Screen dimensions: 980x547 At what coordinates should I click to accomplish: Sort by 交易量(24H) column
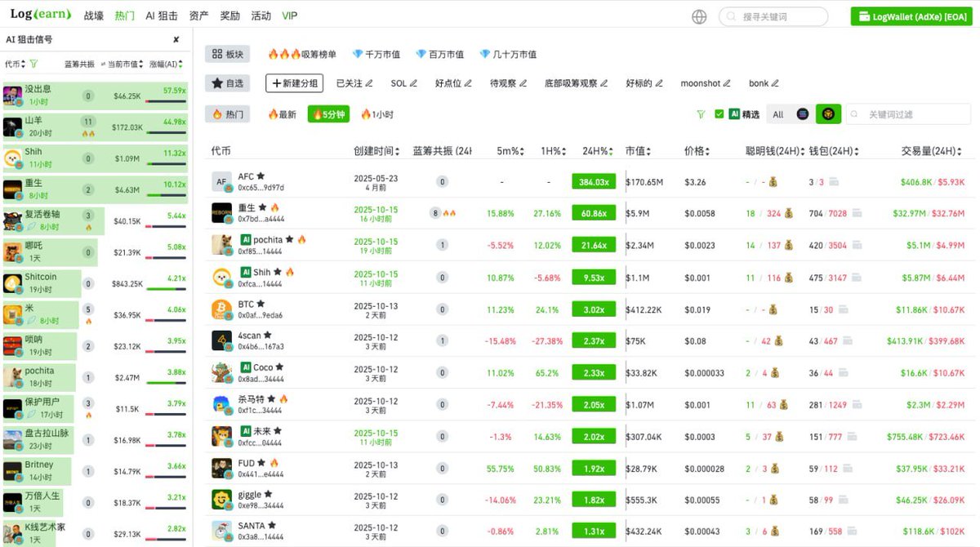pos(932,151)
